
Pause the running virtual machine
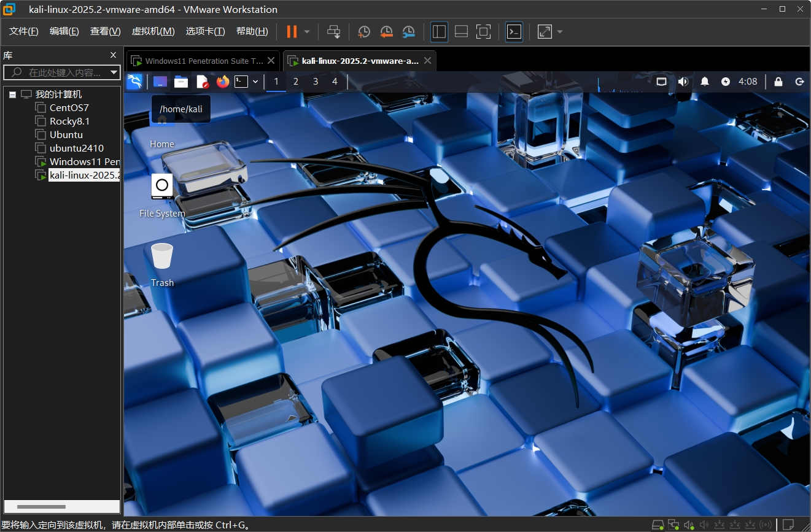[292, 32]
